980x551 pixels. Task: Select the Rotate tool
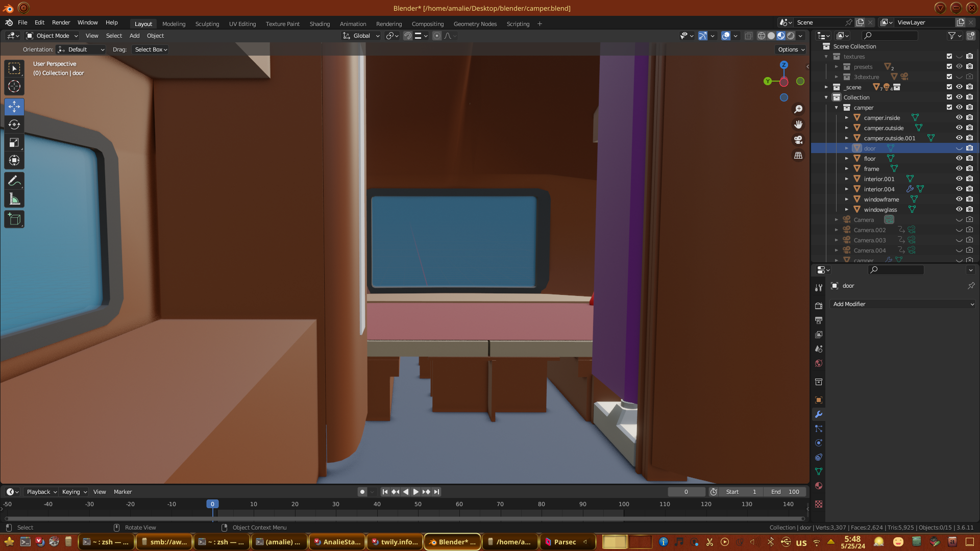tap(14, 124)
